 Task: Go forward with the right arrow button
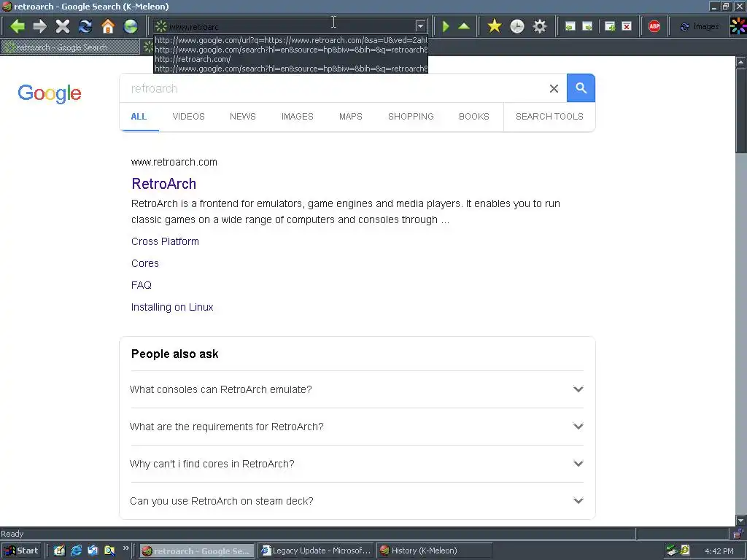coord(40,26)
